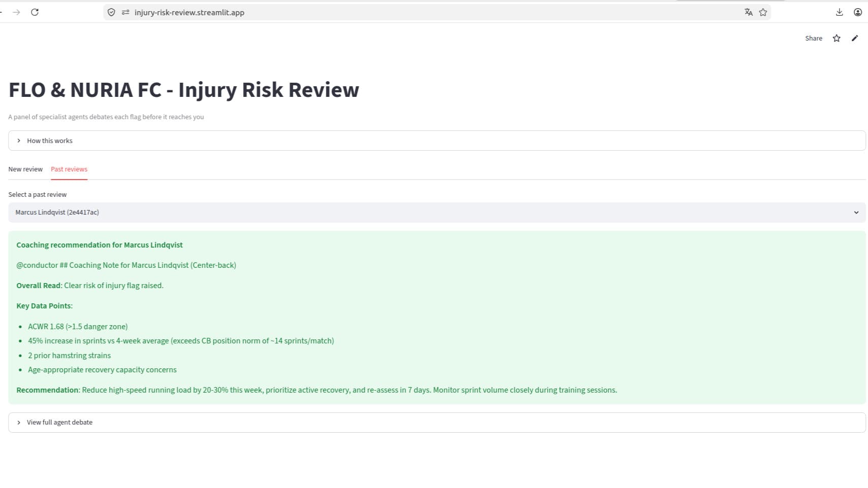
Task: Expand the How this works section
Action: coord(437,141)
